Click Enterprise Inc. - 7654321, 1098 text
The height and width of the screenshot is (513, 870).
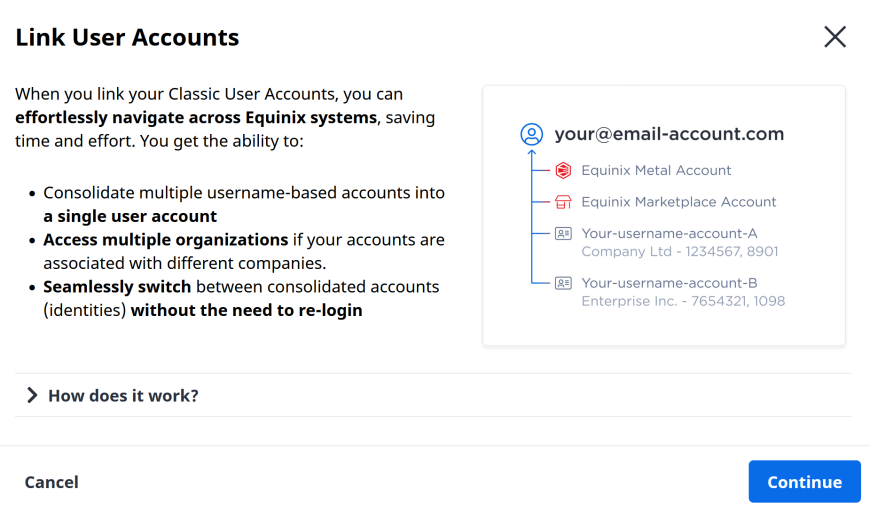point(683,301)
